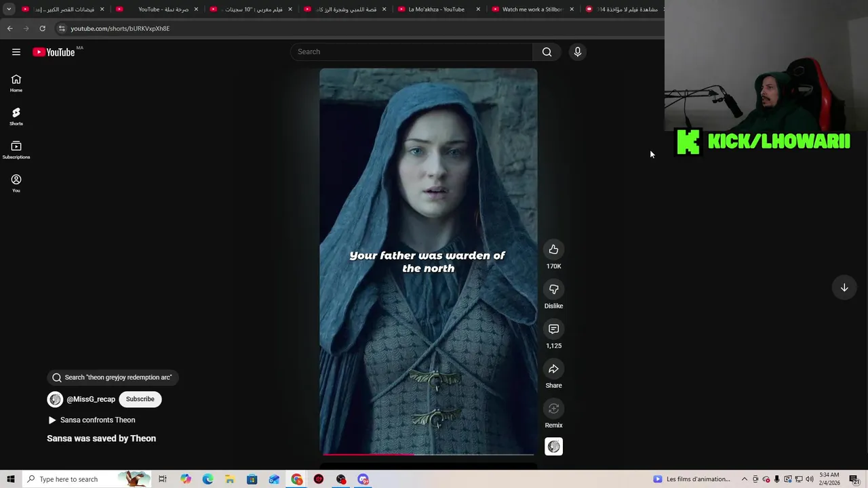Open Shorts in the sidebar
This screenshot has height=488, width=868.
pyautogui.click(x=16, y=117)
